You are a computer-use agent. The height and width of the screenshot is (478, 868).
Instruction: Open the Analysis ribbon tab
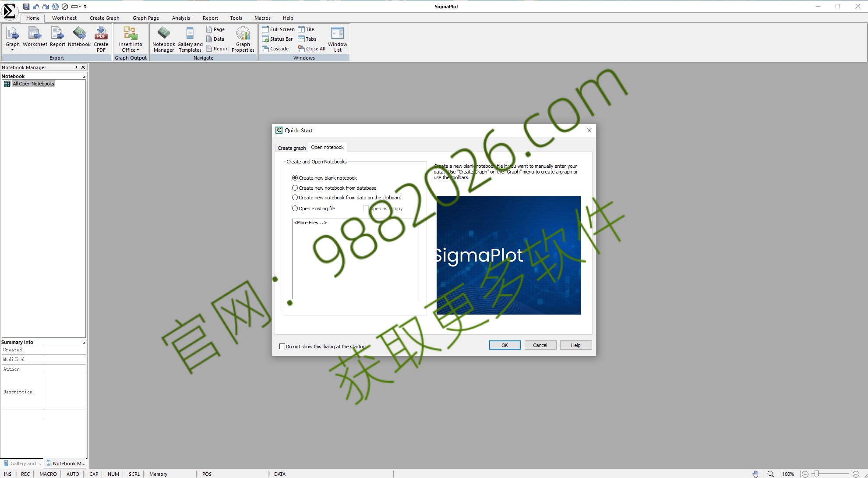tap(181, 18)
